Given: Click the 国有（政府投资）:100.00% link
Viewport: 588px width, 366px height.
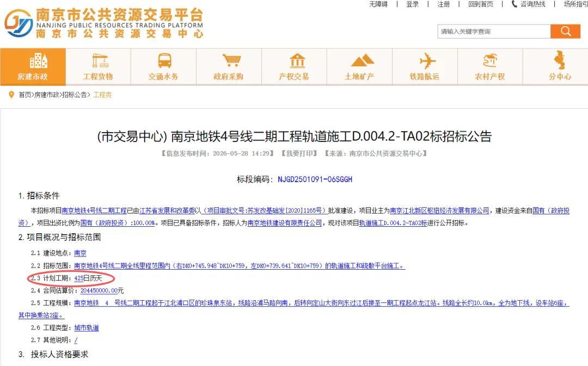Looking at the screenshot, I should (x=118, y=223).
